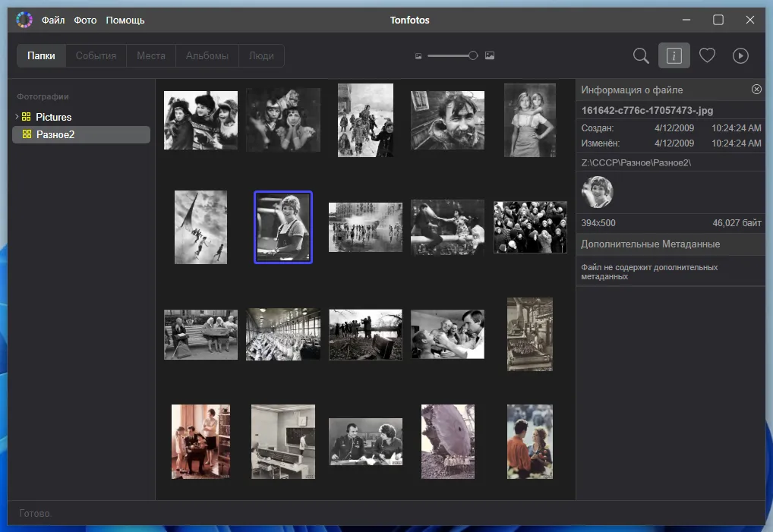This screenshot has width=773, height=532.
Task: Open the Файл menu
Action: 53,20
